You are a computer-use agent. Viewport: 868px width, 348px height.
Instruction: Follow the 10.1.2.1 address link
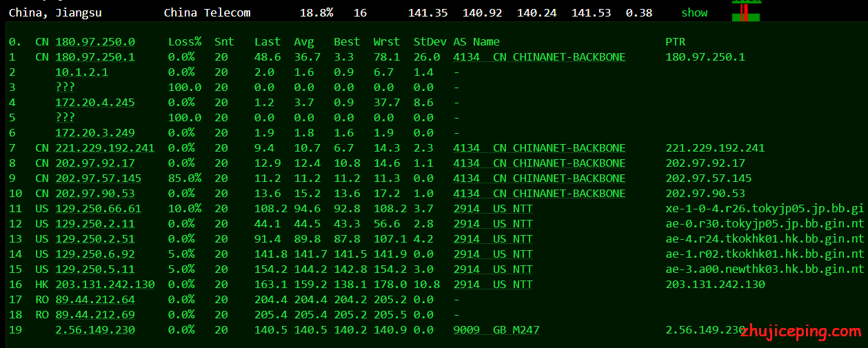81,72
